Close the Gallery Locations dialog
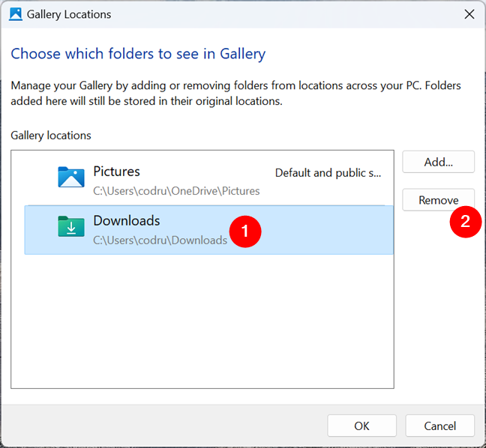This screenshot has width=486, height=448. pyautogui.click(x=469, y=14)
